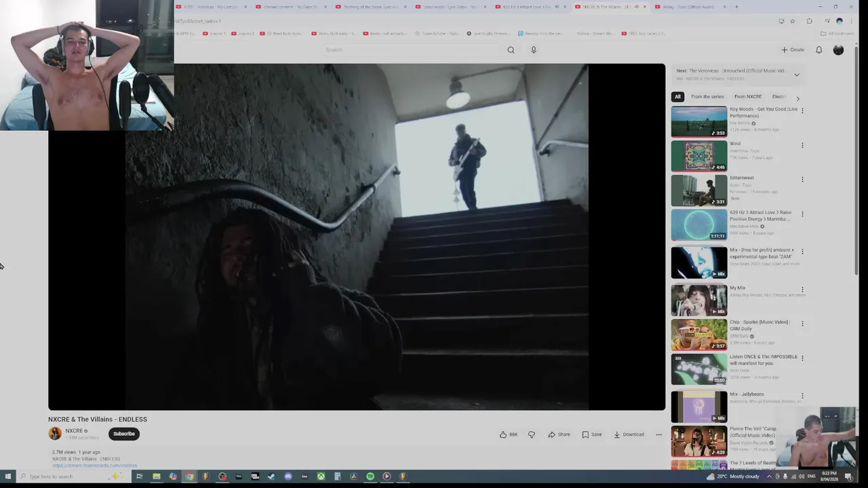Open options menu for Bittersweet video
The image size is (868, 488).
802,180
